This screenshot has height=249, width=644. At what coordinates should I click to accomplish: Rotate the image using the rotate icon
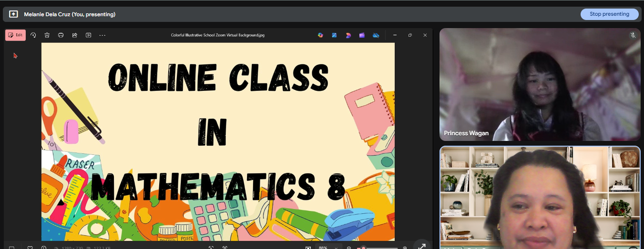pos(33,35)
